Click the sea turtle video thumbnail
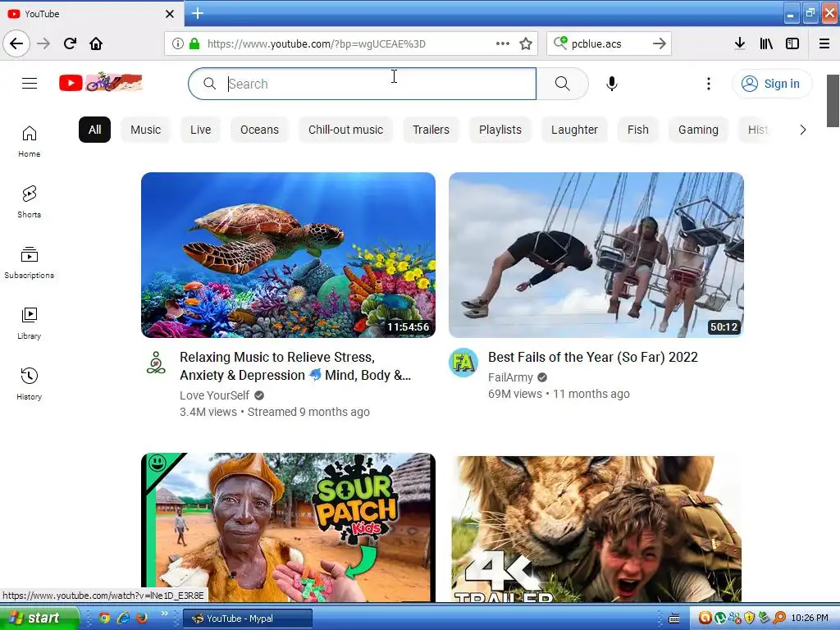The image size is (840, 630). 288,255
